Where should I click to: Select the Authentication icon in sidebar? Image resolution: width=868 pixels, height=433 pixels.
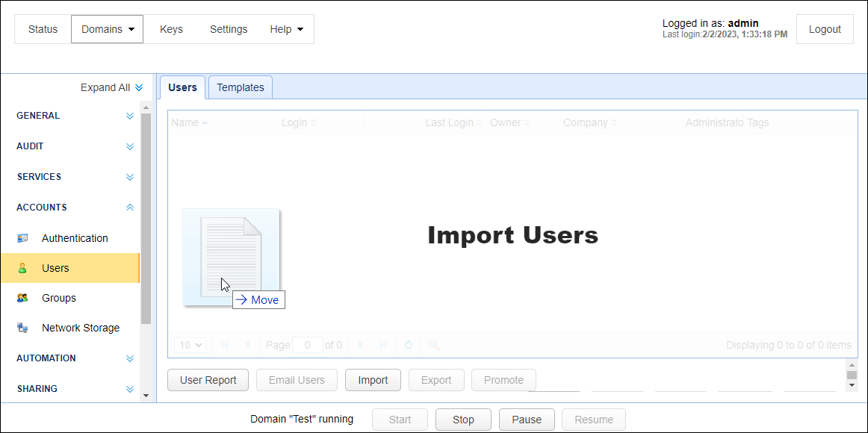pos(22,237)
